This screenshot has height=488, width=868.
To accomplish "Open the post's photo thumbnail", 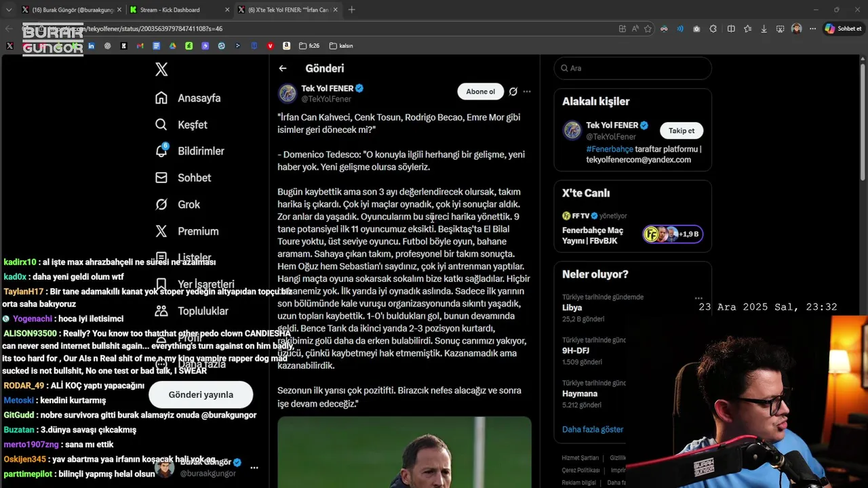I will click(x=404, y=452).
